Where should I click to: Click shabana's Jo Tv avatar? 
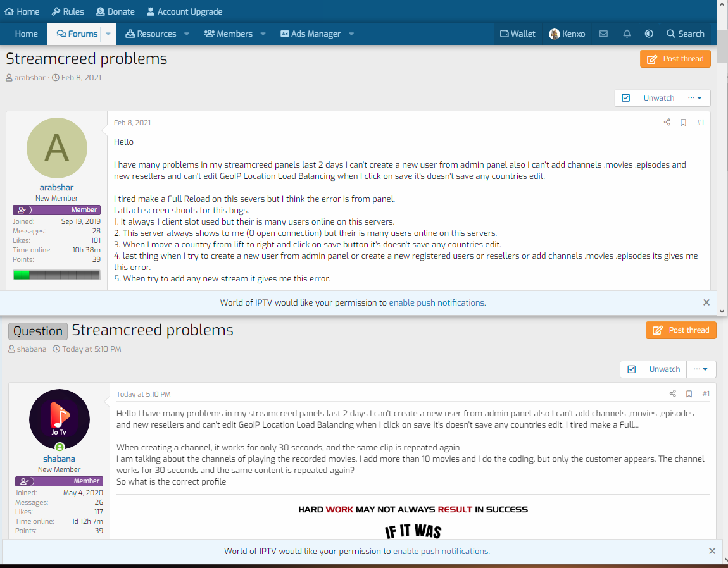click(x=60, y=419)
